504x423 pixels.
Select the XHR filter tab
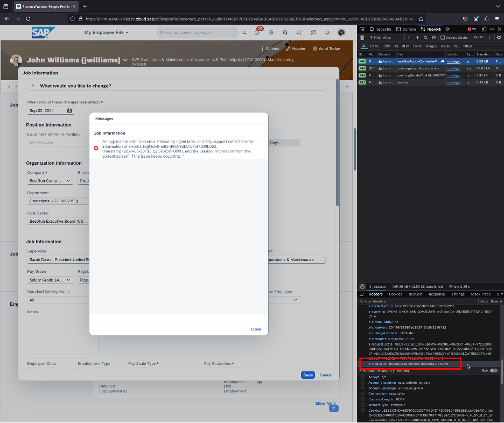point(405,46)
